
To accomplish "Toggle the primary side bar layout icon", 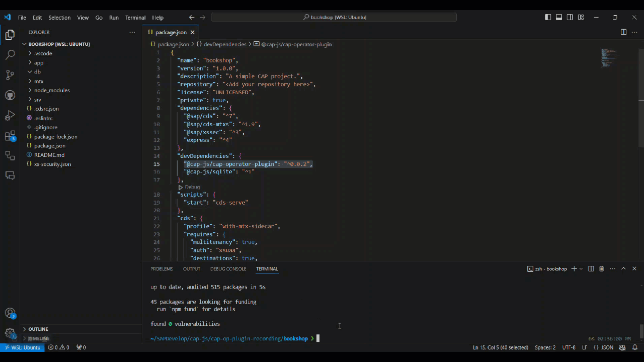I will point(548,17).
